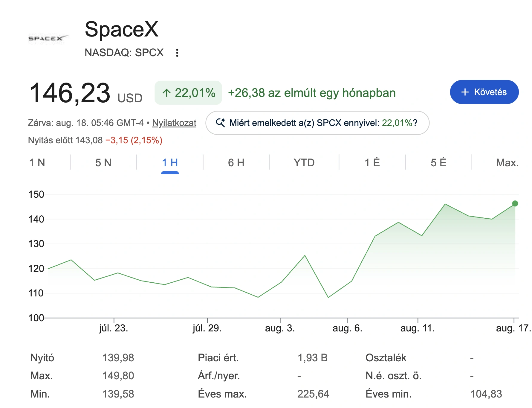Switch chart to the 6 H range
Viewport: 532px width, 408px height.
pyautogui.click(x=236, y=163)
